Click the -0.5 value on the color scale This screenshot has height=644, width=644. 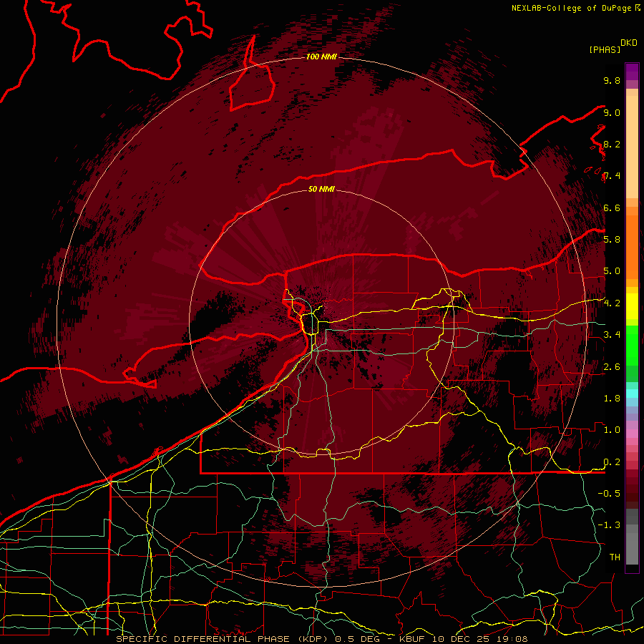coord(609,494)
